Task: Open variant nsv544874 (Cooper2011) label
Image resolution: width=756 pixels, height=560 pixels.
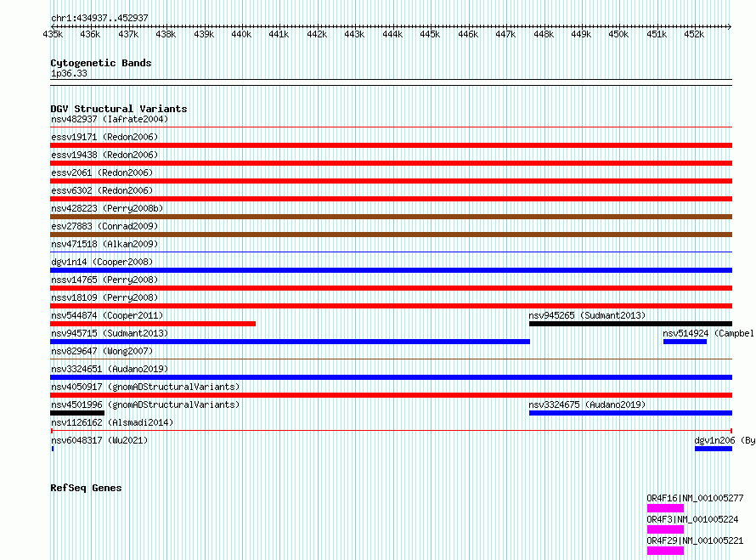Action: 107,315
